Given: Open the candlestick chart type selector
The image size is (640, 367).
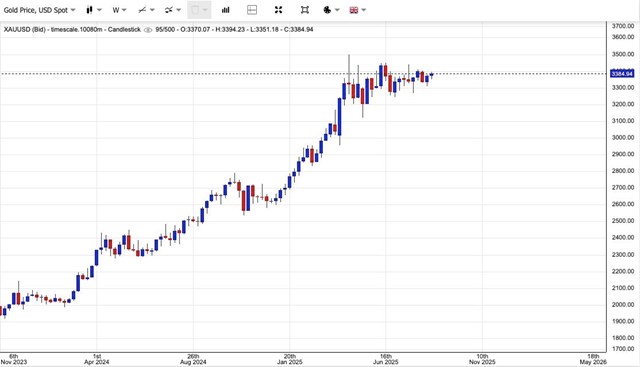Looking at the screenshot, I should (x=93, y=10).
